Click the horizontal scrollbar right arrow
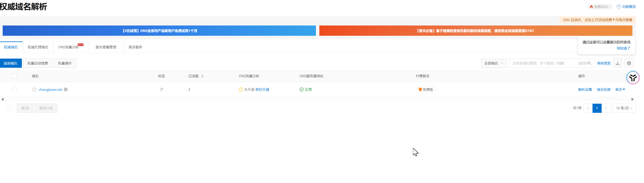 pyautogui.click(x=632, y=99)
